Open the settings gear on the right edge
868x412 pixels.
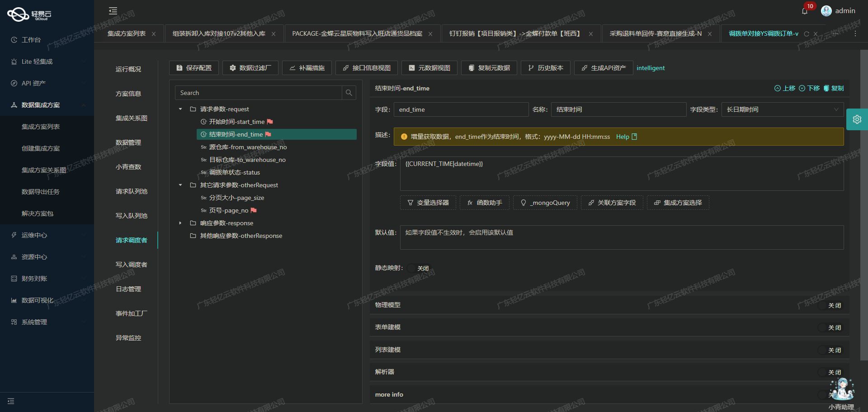click(857, 119)
